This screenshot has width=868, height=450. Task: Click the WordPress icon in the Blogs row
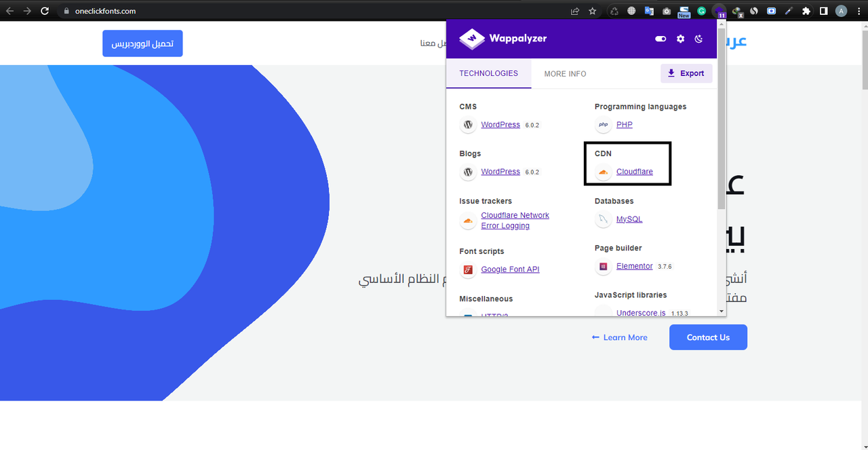pyautogui.click(x=467, y=172)
